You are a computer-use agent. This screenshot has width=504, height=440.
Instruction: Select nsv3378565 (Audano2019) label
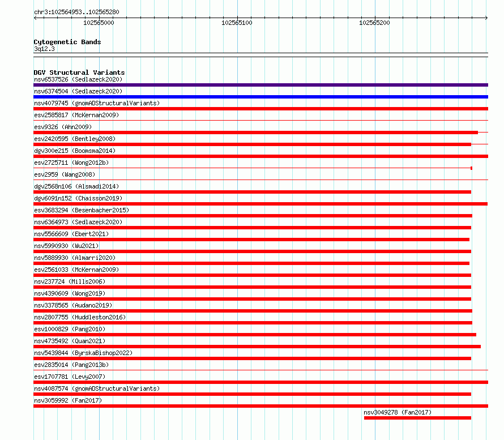click(x=73, y=305)
